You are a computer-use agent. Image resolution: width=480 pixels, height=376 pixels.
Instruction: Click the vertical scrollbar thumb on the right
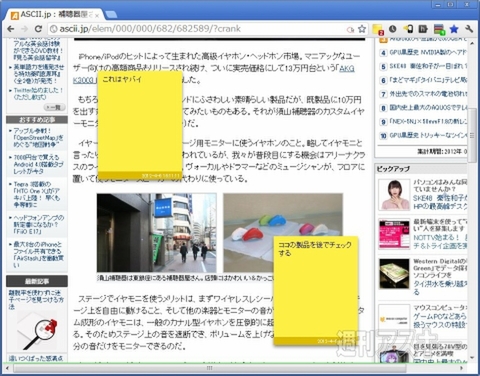472,135
